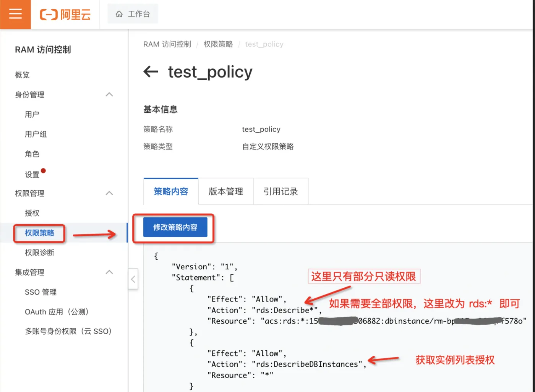Open 授权 in the sidebar
Viewport: 535px width, 392px height.
[32, 213]
